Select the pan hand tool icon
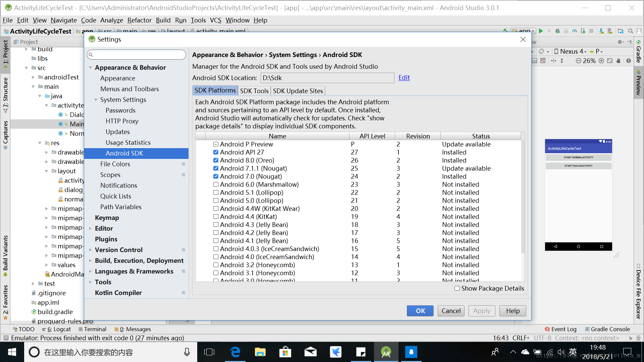Image resolution: width=644 pixels, height=362 pixels. (618, 61)
